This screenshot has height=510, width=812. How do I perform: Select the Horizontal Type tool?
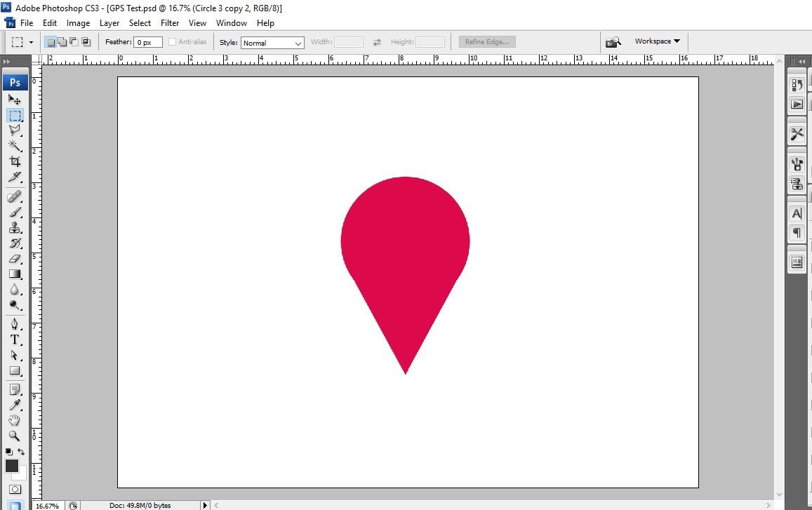15,340
